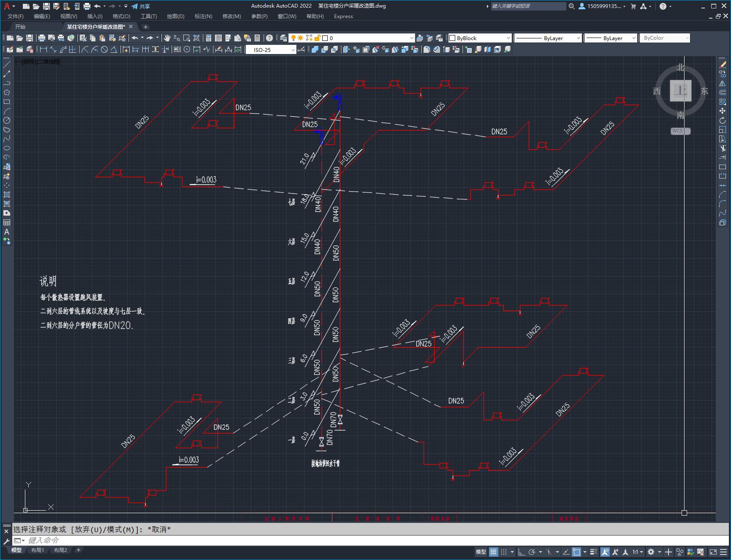Toggle object snap in status bar
The image size is (731, 560).
pos(576,552)
